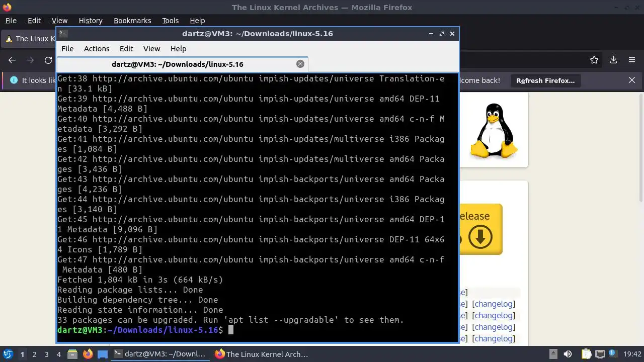Open Firefox's Tools menu
The height and width of the screenshot is (362, 644).
coord(171,21)
